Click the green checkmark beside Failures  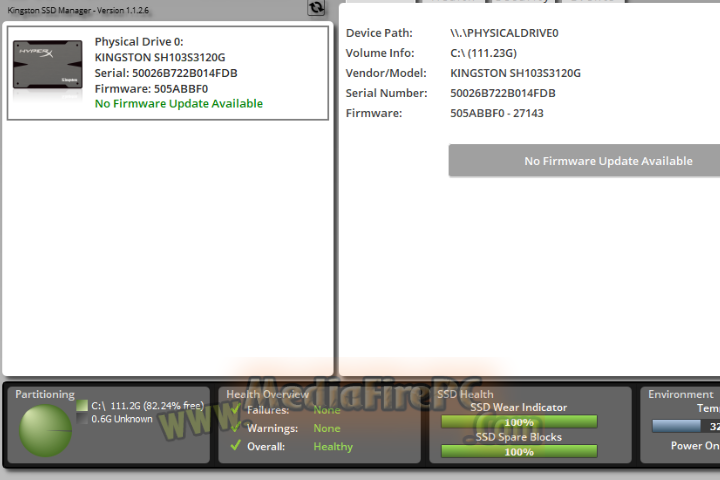tap(236, 409)
